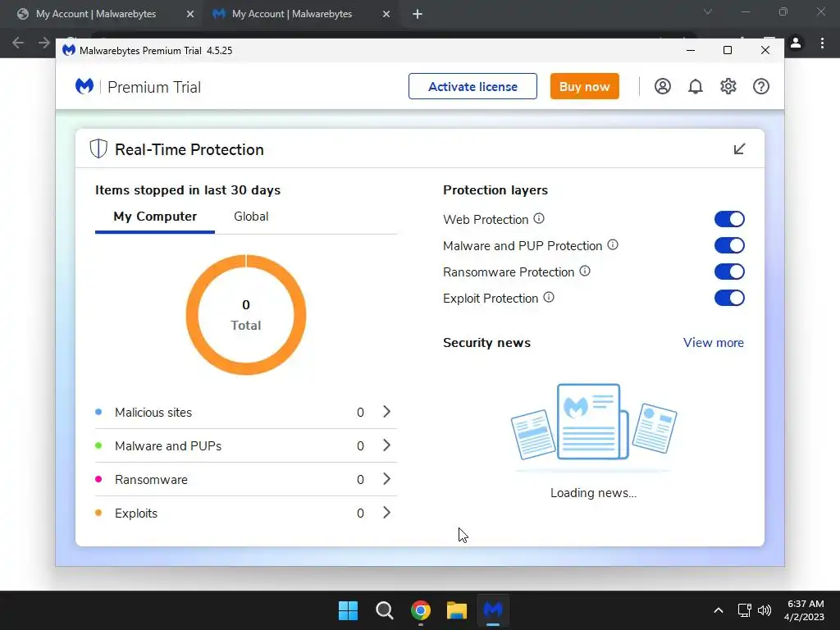Open View more security news link

(x=713, y=342)
